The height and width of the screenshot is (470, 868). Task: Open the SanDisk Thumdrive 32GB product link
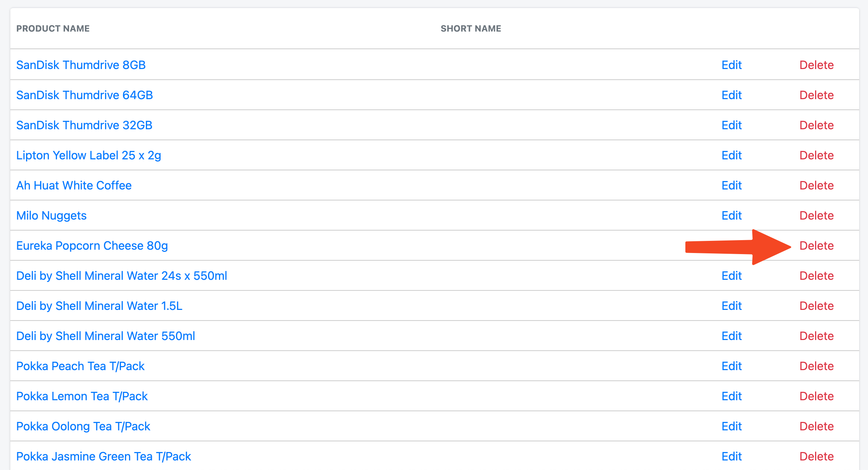click(x=84, y=125)
